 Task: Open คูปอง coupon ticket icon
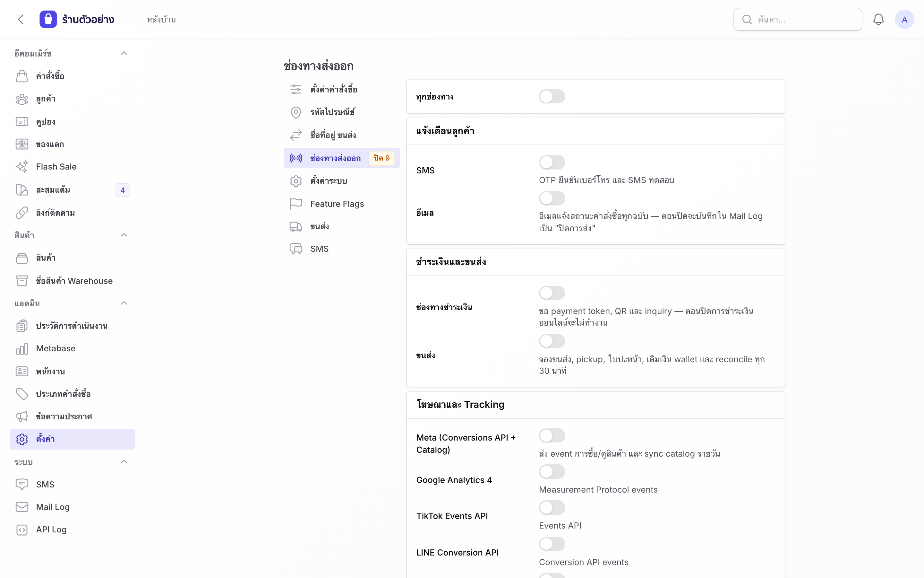22,122
